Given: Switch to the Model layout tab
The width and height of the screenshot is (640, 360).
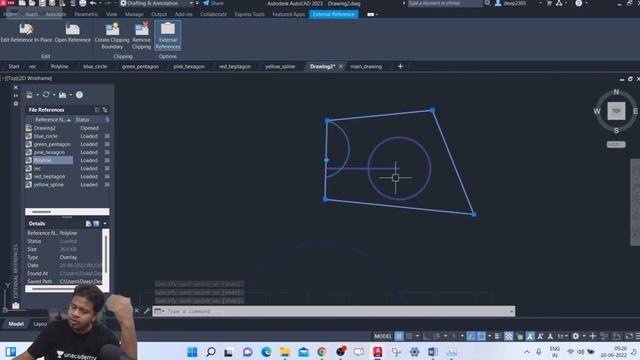Looking at the screenshot, I should (16, 324).
